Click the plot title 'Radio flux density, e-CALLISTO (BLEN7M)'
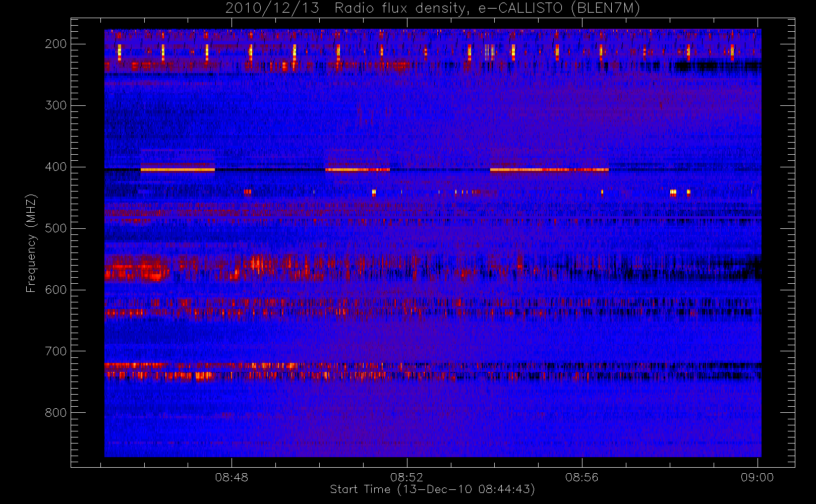The image size is (816, 504). click(487, 9)
